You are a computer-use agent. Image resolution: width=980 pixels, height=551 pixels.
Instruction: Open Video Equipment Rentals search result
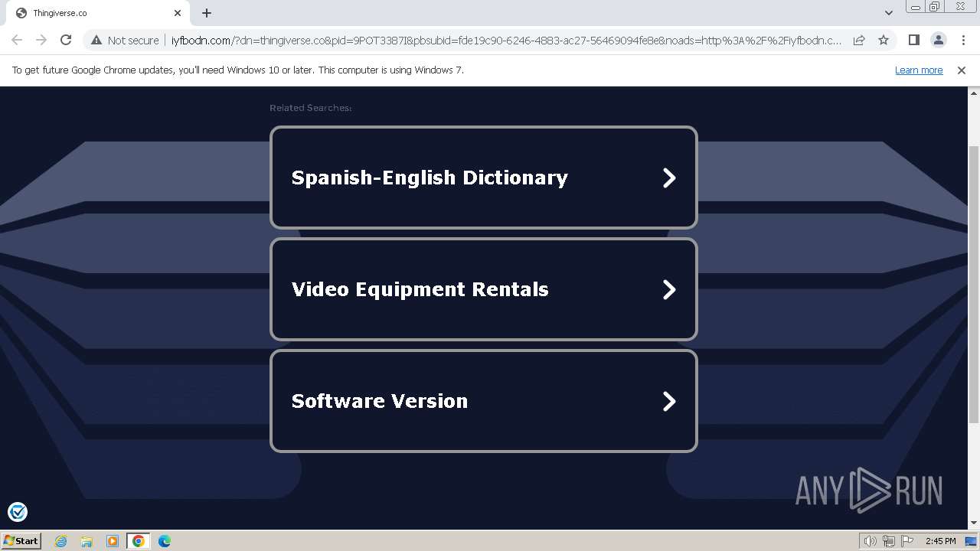pyautogui.click(x=484, y=289)
